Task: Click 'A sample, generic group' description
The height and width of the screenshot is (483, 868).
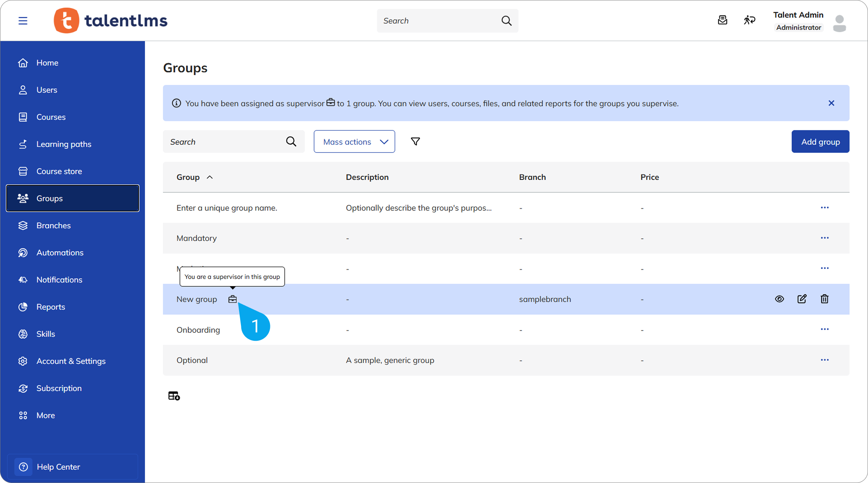Action: [390, 360]
